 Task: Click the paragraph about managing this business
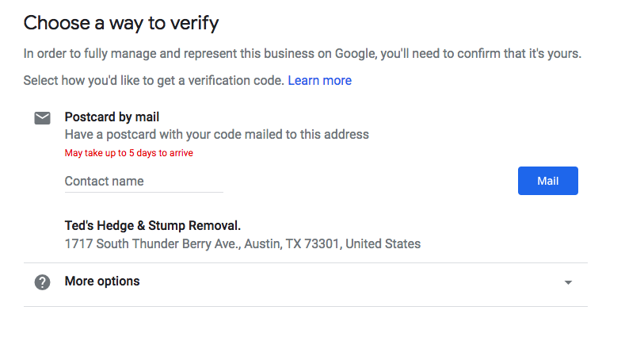(x=303, y=55)
